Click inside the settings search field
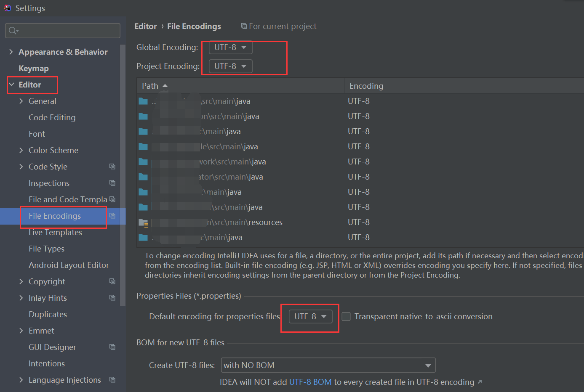The image size is (584, 392). coord(62,30)
